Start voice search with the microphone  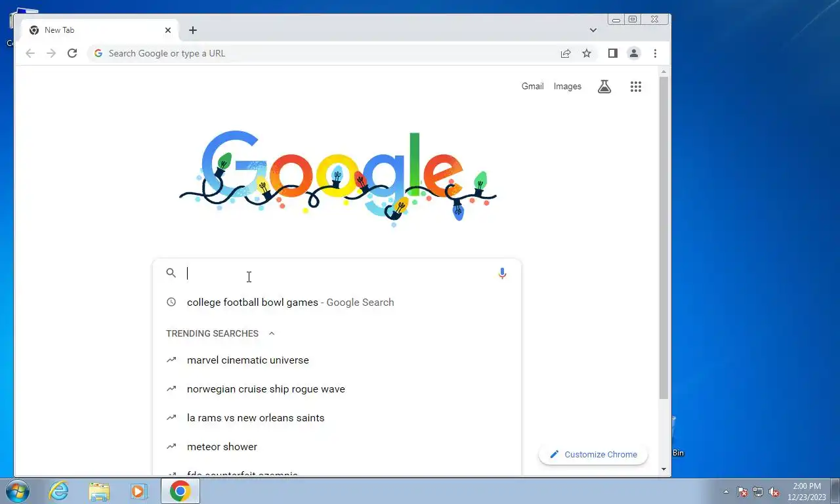point(502,274)
